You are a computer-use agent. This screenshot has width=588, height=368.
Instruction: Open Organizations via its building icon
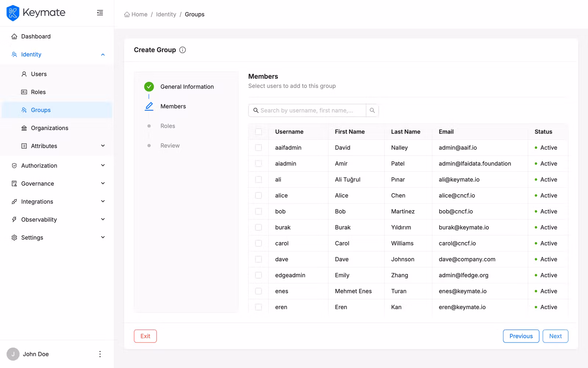[x=24, y=128]
